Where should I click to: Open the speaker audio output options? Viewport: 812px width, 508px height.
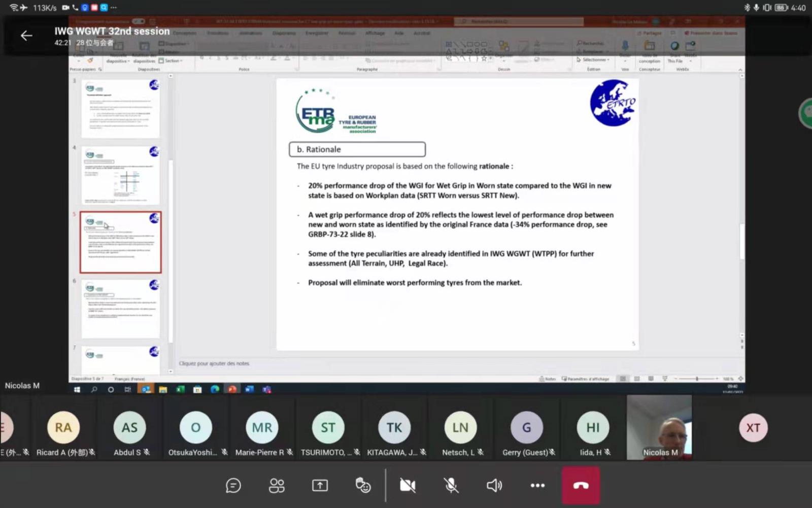pyautogui.click(x=494, y=486)
